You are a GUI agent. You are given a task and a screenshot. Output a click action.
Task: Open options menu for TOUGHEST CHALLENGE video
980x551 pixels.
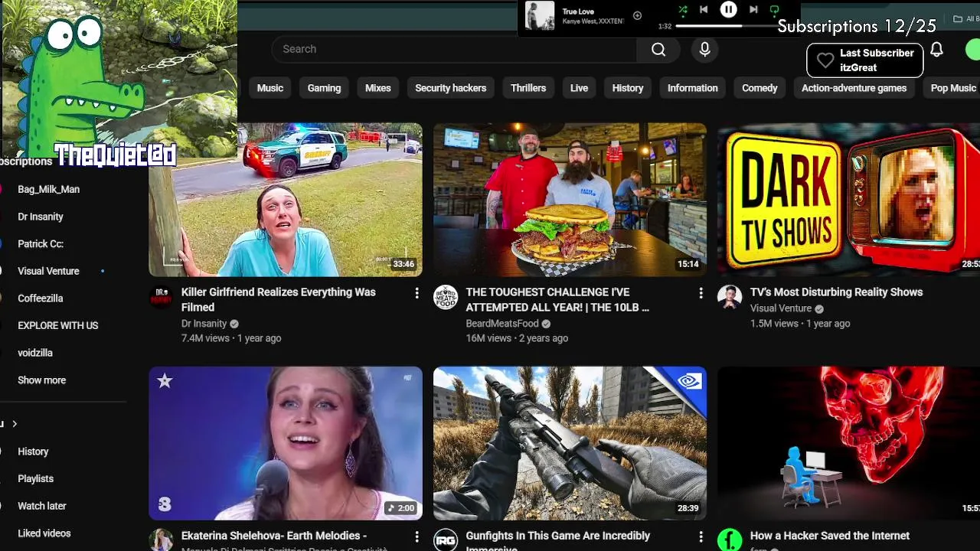(701, 293)
